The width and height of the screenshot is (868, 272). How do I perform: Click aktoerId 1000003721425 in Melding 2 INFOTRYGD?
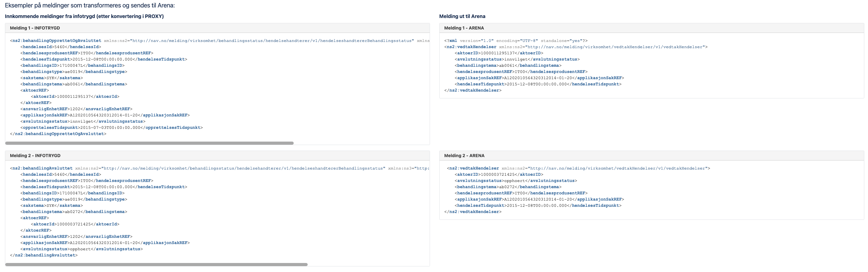pyautogui.click(x=75, y=224)
